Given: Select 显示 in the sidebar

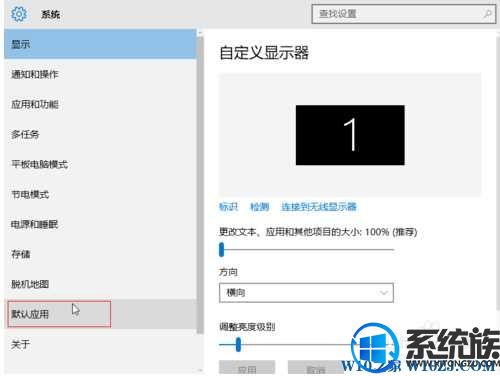Looking at the screenshot, I should click(100, 44).
